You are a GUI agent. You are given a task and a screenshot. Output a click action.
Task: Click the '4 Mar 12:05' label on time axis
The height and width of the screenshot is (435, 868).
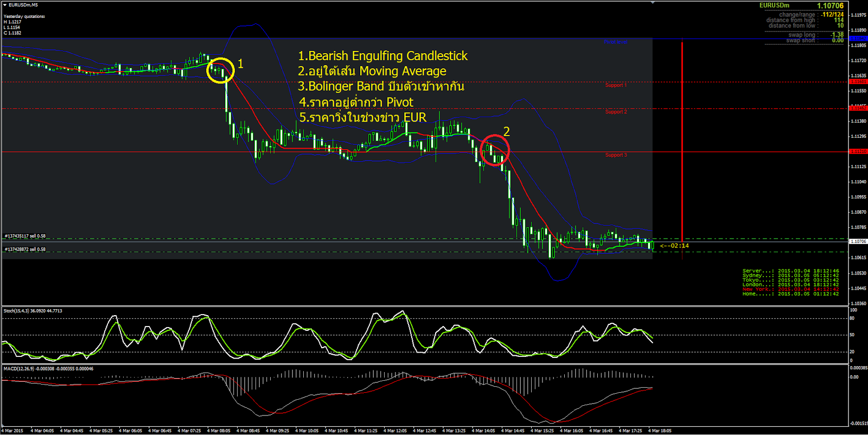click(395, 431)
